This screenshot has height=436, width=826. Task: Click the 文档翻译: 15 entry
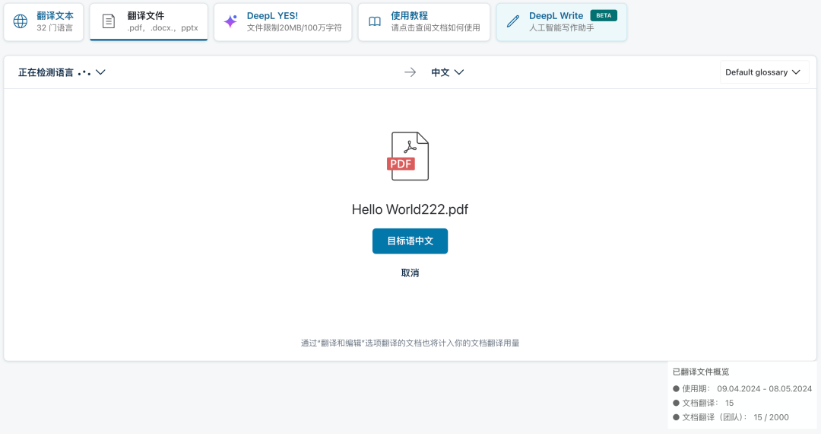pos(703,403)
